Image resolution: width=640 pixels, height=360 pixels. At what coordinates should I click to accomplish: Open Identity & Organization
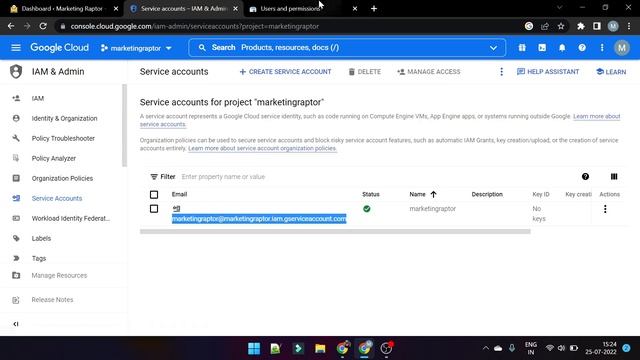(x=64, y=118)
